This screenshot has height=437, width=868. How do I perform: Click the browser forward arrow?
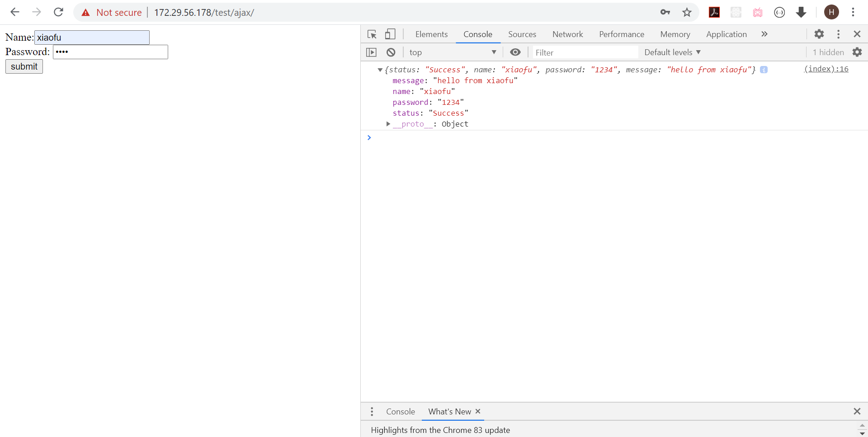point(37,12)
